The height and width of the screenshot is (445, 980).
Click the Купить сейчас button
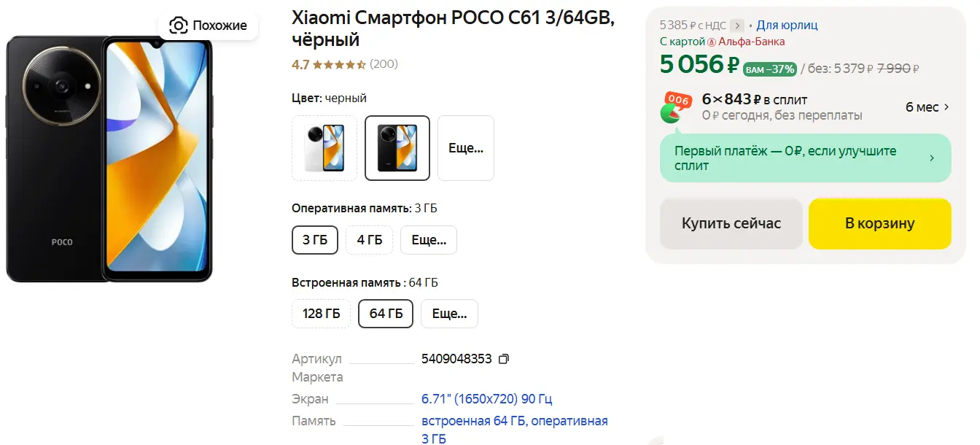click(x=731, y=223)
